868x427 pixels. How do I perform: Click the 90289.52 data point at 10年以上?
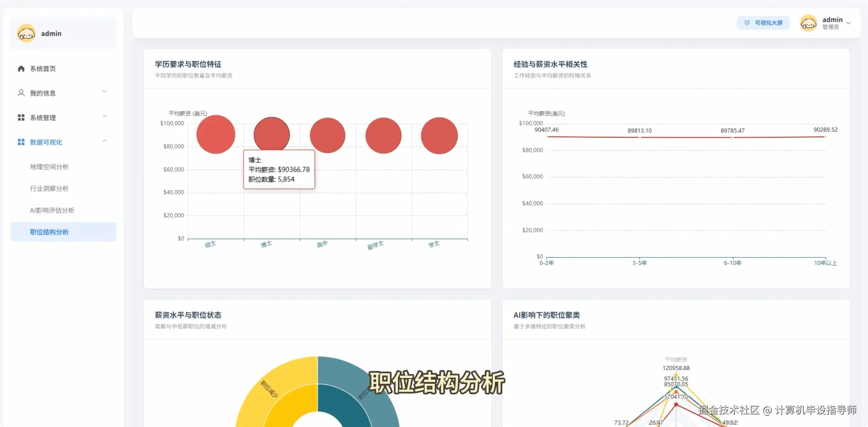point(825,137)
